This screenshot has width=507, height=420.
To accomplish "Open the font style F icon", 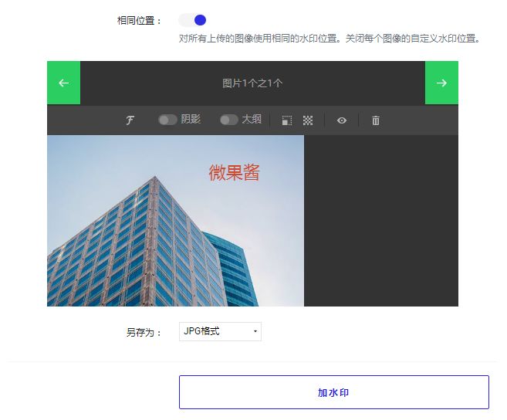I will pyautogui.click(x=130, y=120).
